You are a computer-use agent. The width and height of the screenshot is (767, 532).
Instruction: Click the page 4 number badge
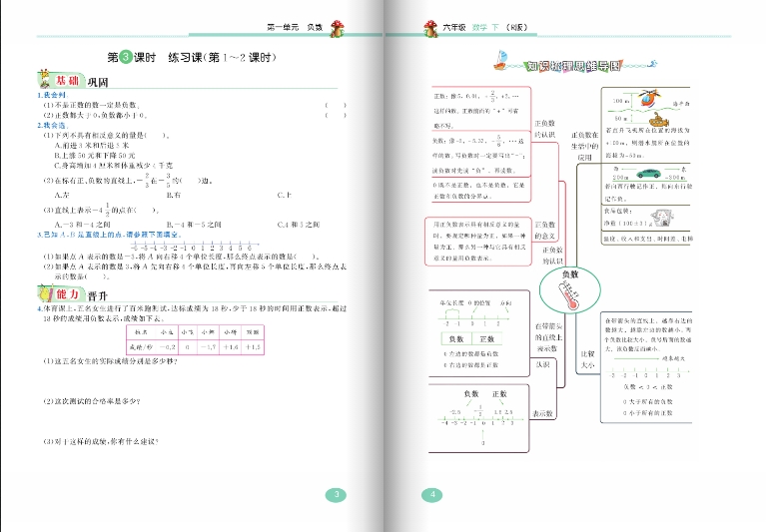pos(432,496)
